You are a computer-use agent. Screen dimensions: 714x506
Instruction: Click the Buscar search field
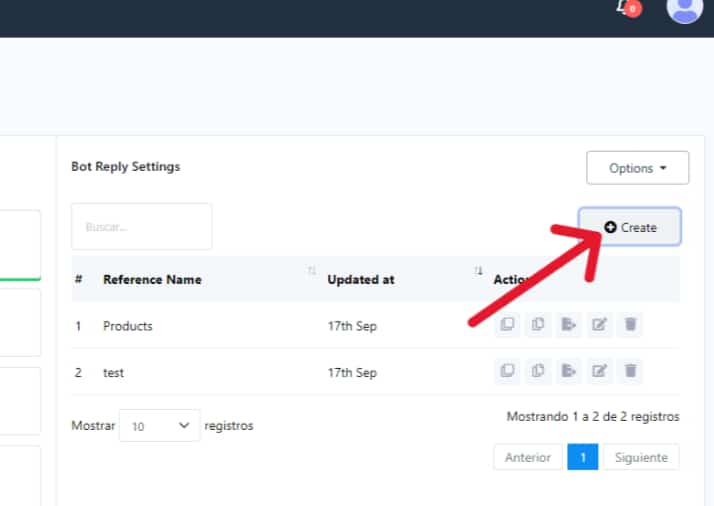point(141,227)
